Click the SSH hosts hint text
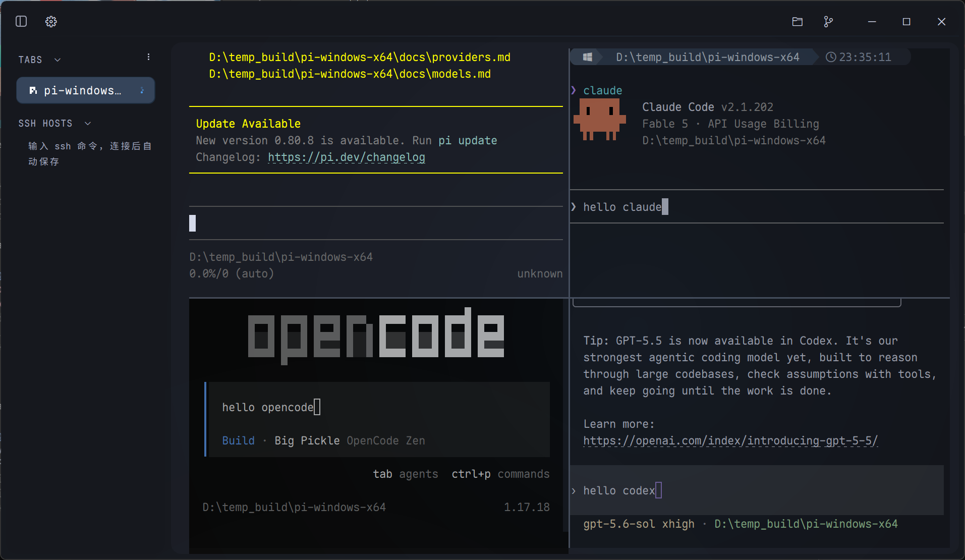 point(90,153)
